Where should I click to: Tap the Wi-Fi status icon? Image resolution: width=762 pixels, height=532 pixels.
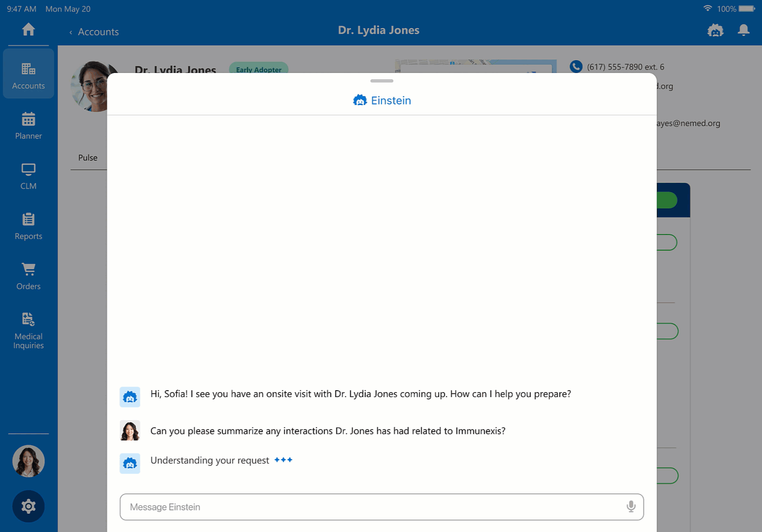(707, 8)
